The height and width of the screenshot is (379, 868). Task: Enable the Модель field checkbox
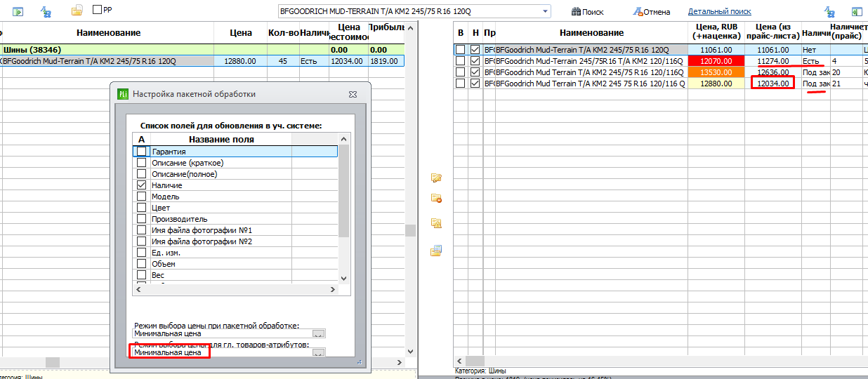point(142,197)
